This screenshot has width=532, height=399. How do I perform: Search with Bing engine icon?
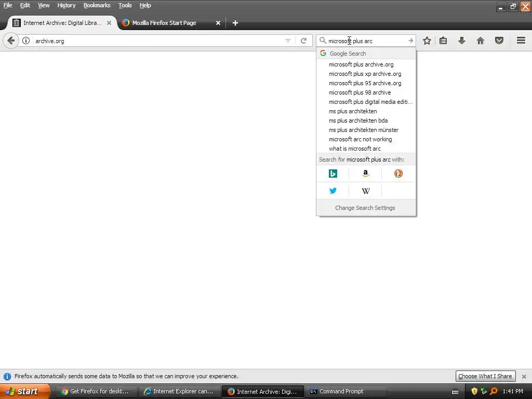333,174
